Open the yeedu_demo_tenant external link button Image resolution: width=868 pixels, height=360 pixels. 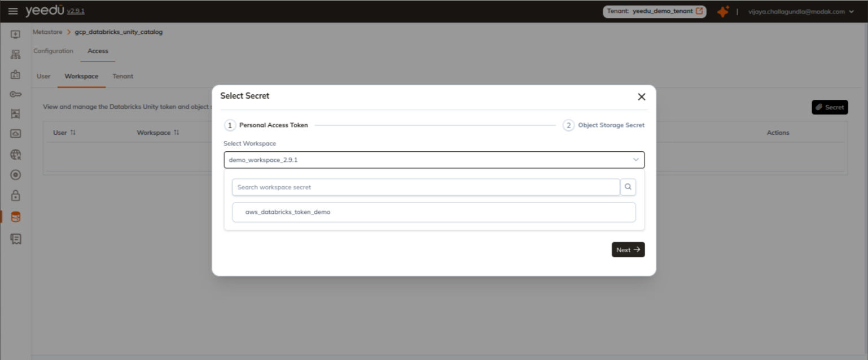[x=699, y=11]
